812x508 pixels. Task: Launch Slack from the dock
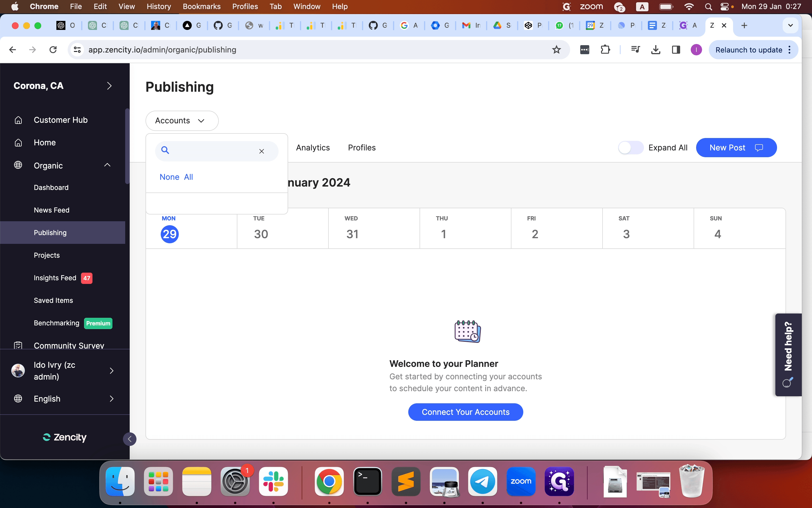pyautogui.click(x=273, y=481)
